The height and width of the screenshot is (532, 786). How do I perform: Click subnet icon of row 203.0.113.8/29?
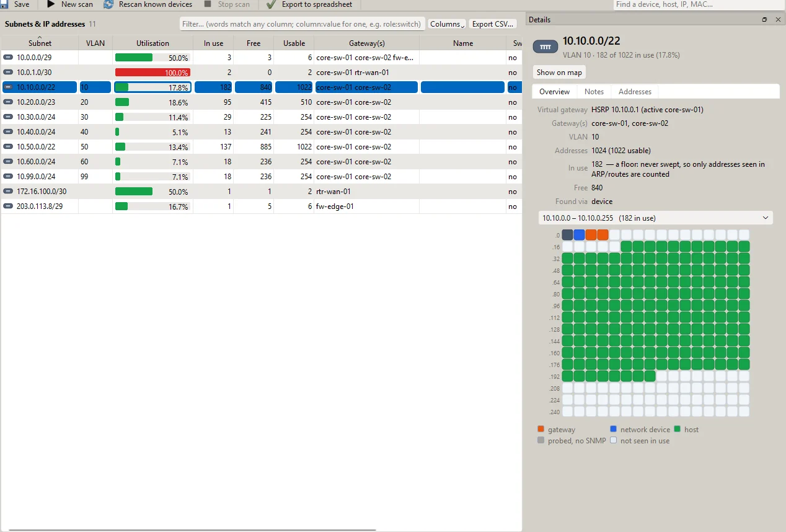tap(8, 206)
